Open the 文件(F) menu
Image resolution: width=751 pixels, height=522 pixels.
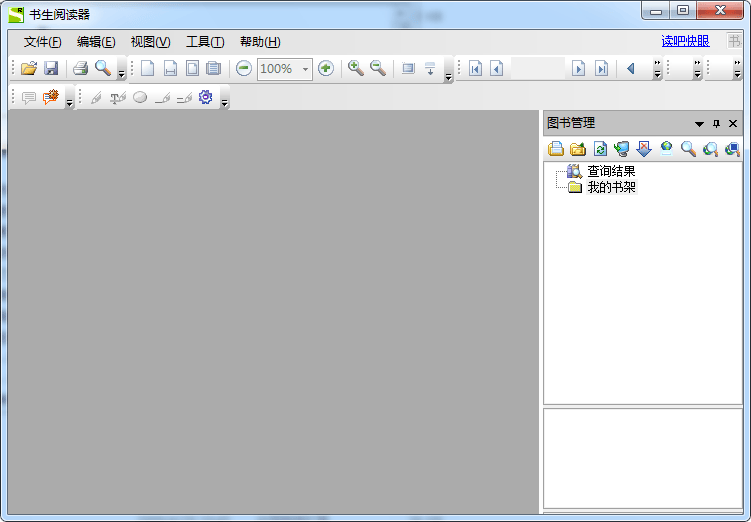click(x=42, y=41)
